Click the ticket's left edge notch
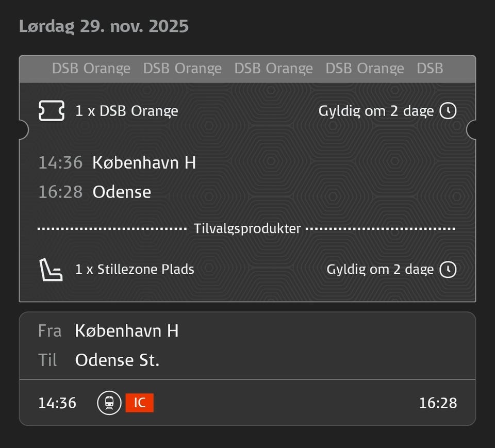The width and height of the screenshot is (495, 448). (x=23, y=129)
